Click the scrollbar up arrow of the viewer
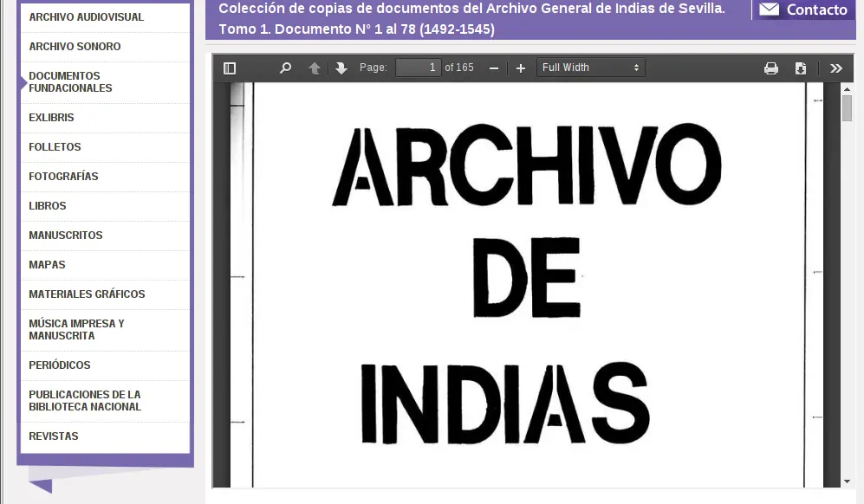Viewport: 864px width, 504px height. click(x=847, y=88)
